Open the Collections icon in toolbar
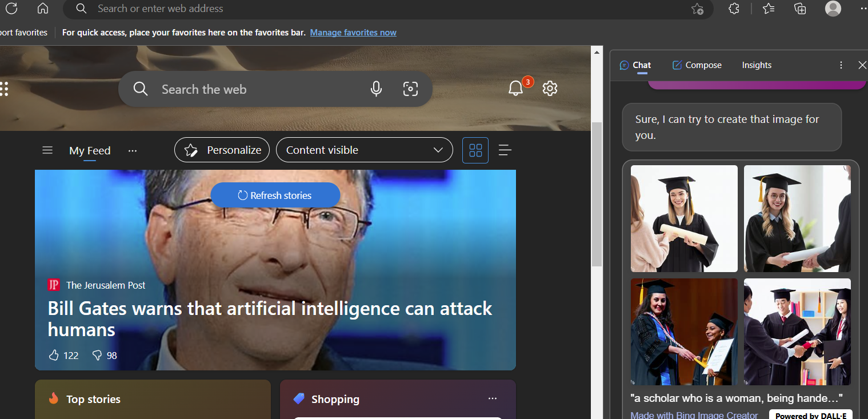Screen dimensions: 868x419 [800, 9]
